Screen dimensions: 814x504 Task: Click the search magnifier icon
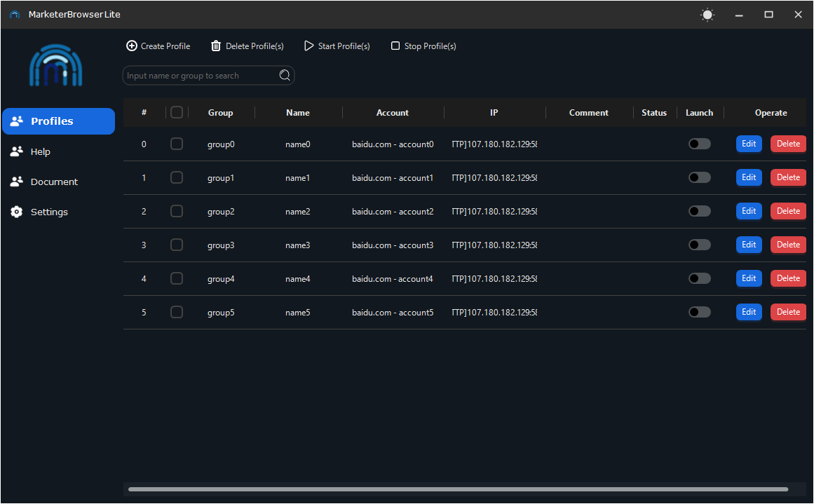[x=285, y=76]
